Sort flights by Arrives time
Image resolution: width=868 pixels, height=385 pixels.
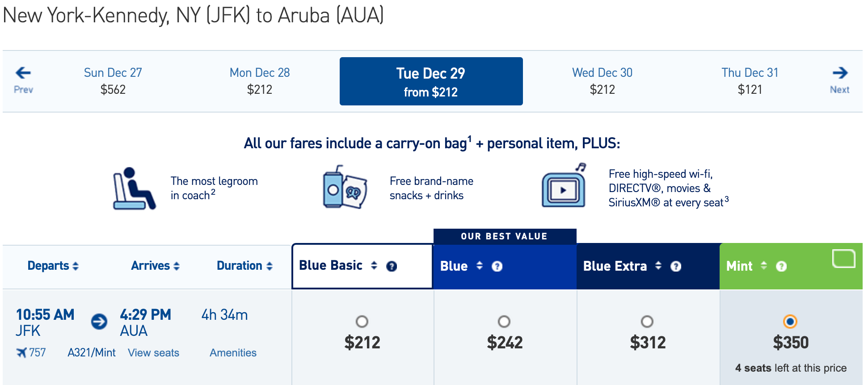click(x=155, y=266)
